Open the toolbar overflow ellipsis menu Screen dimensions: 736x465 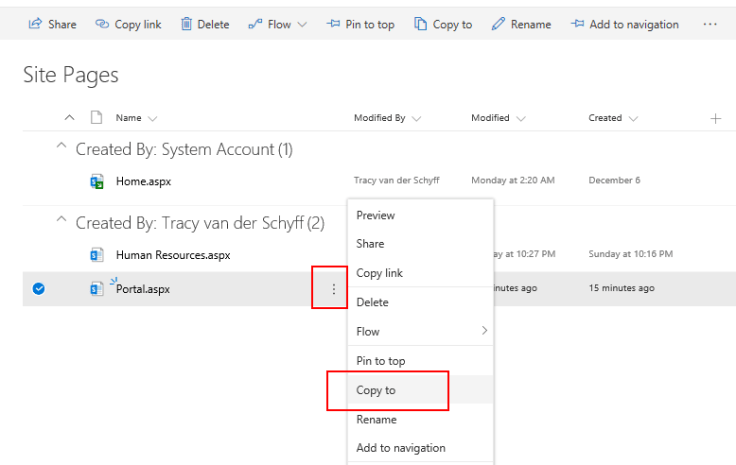[x=710, y=24]
